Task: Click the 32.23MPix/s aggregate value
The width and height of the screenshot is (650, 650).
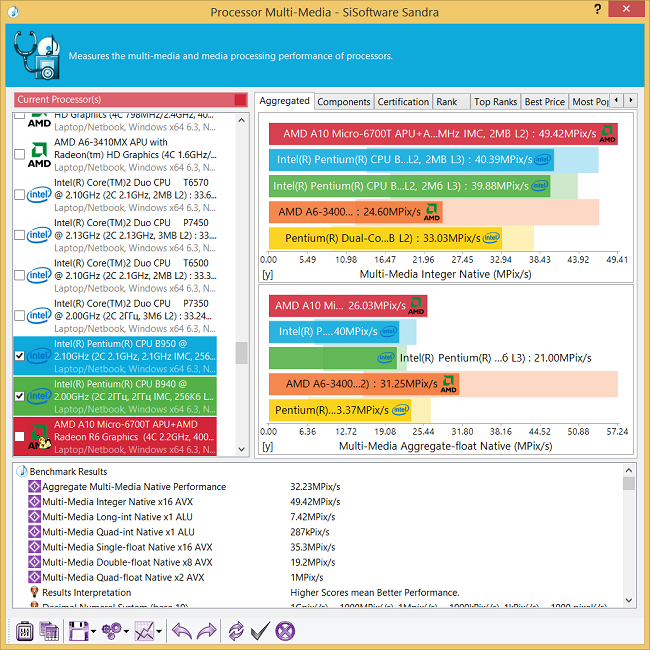Action: (x=315, y=487)
